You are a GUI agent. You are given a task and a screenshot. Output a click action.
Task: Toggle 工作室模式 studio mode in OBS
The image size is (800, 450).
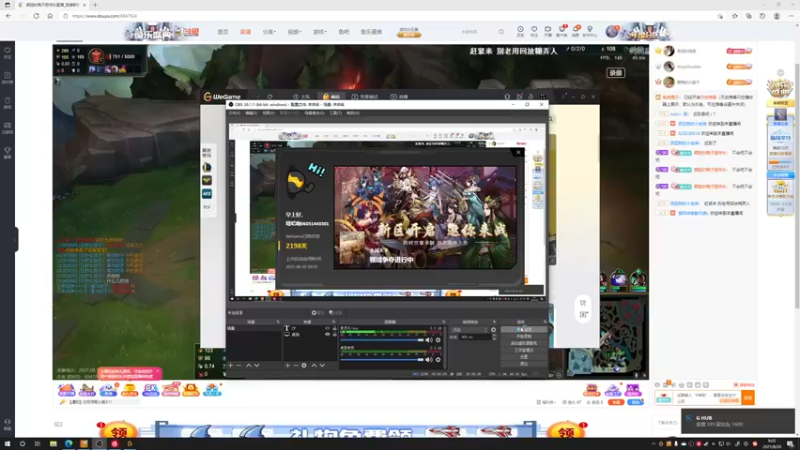(524, 350)
